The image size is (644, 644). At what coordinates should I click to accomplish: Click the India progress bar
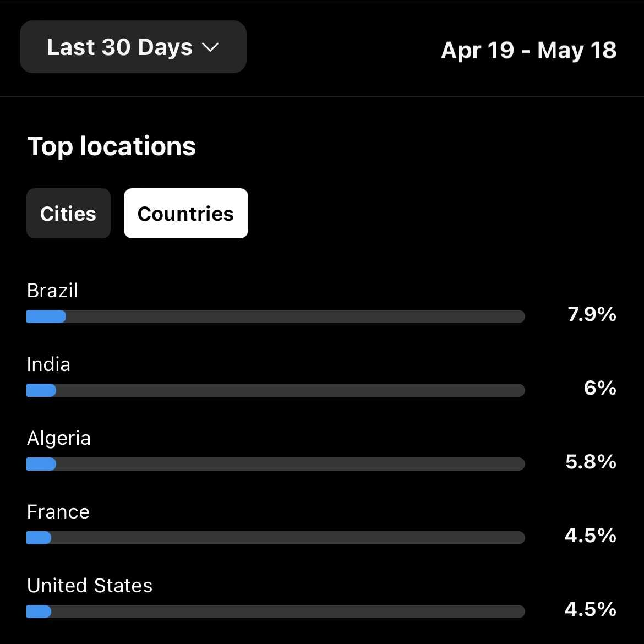[276, 390]
